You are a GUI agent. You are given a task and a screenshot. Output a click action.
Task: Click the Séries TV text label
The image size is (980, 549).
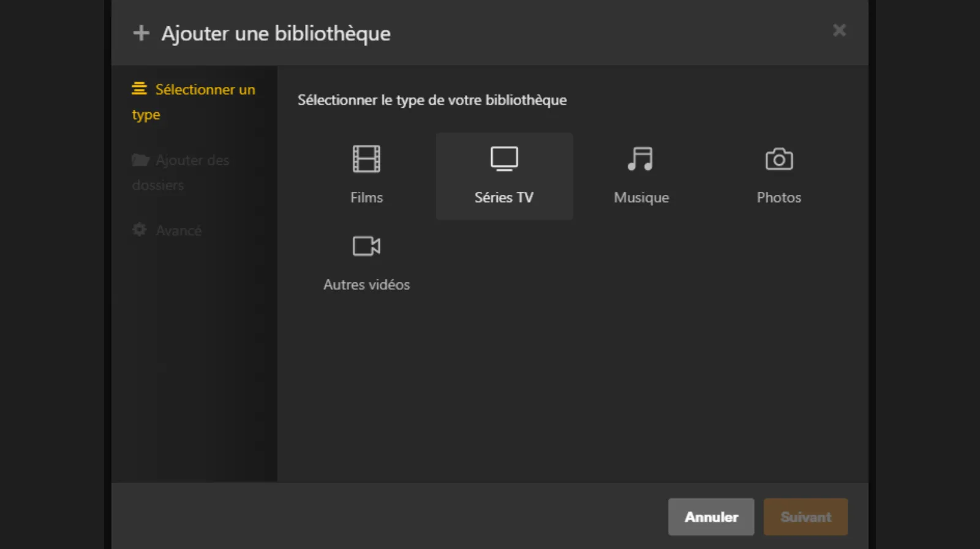click(x=504, y=197)
